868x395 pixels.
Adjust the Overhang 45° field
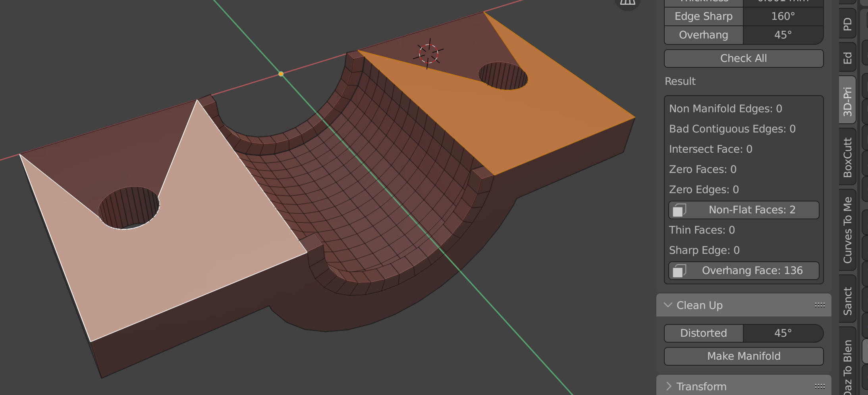(x=743, y=35)
